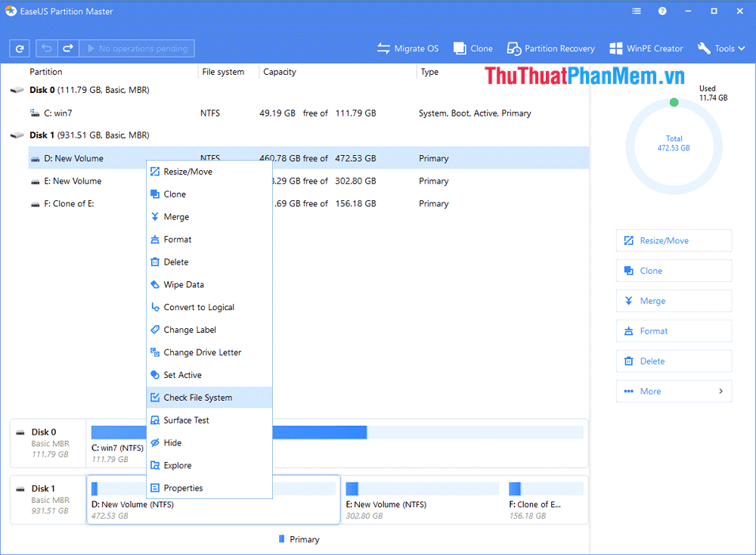Open Help via the question mark icon
This screenshot has height=555, width=756.
click(x=663, y=11)
